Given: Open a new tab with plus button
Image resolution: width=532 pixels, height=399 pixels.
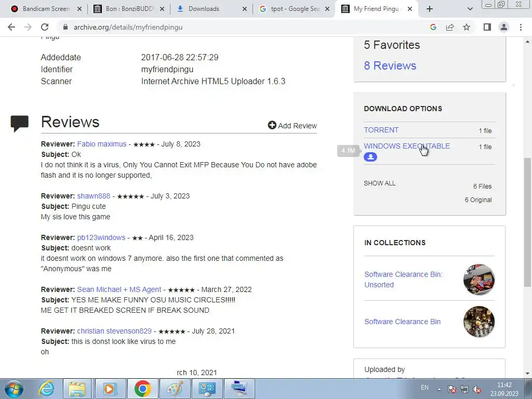Looking at the screenshot, I should [x=430, y=9].
